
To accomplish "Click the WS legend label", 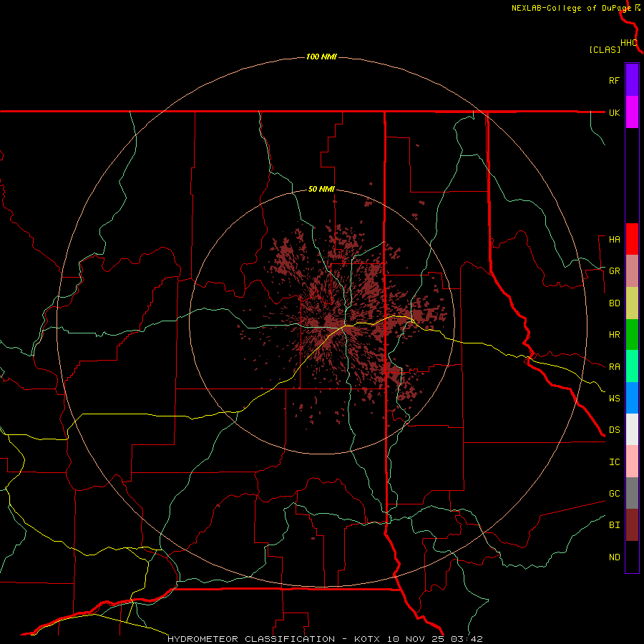I will 614,399.
